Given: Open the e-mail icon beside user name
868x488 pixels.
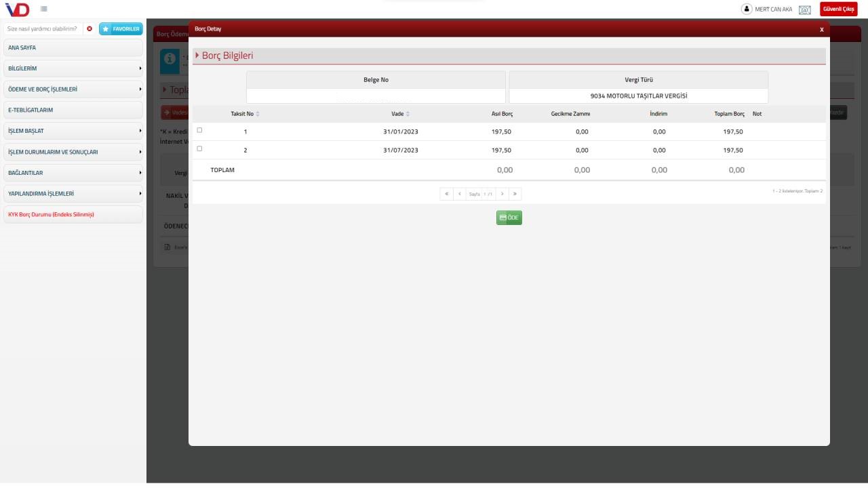Looking at the screenshot, I should [x=805, y=9].
